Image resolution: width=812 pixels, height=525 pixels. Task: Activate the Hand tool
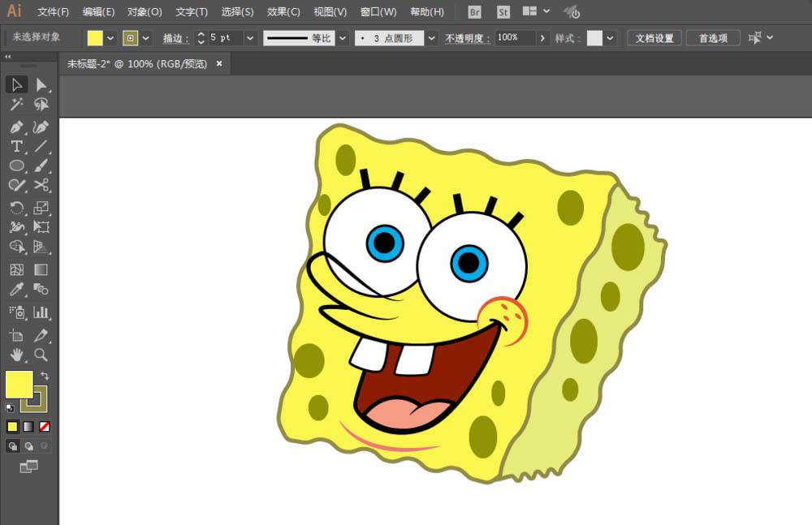click(16, 355)
